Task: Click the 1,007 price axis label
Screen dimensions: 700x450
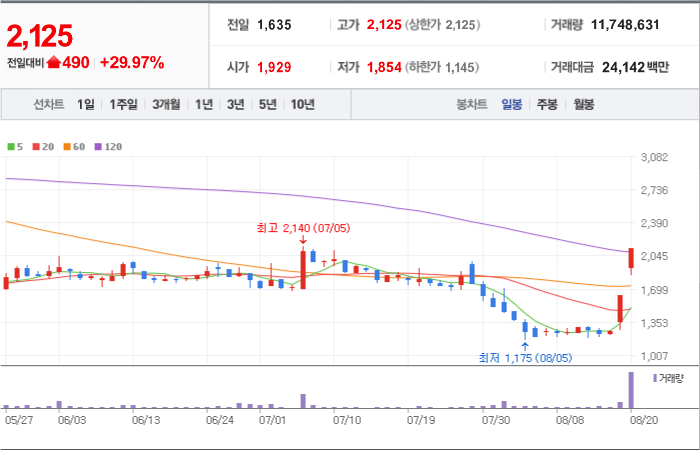Action: coord(654,356)
